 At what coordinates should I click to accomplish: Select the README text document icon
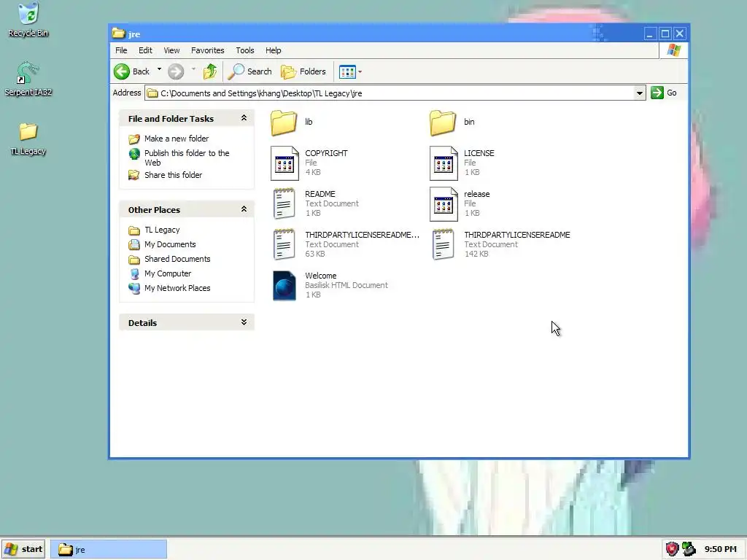284,203
